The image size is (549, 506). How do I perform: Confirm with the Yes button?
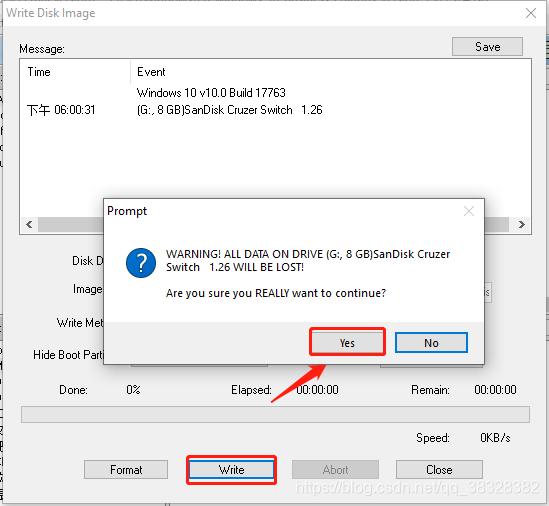347,342
